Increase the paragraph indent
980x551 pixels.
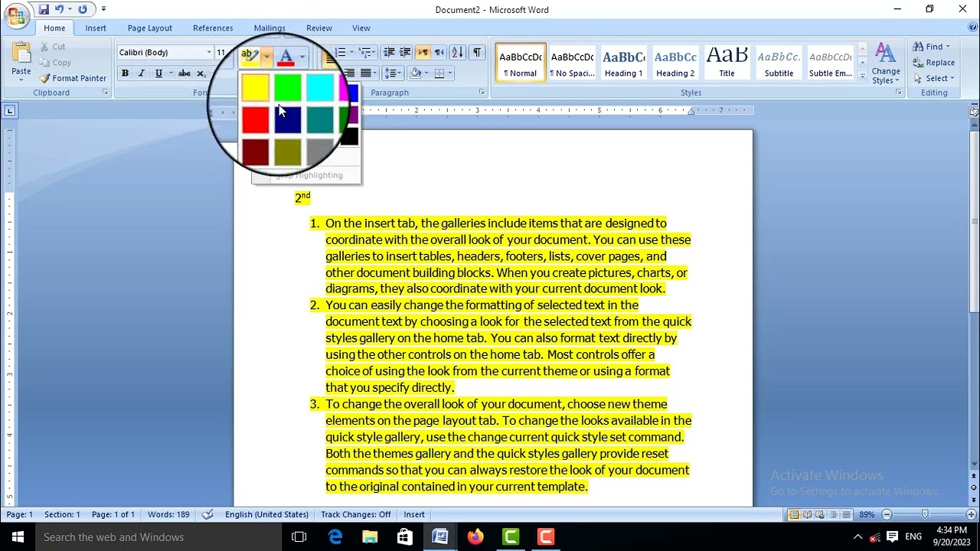pyautogui.click(x=405, y=52)
